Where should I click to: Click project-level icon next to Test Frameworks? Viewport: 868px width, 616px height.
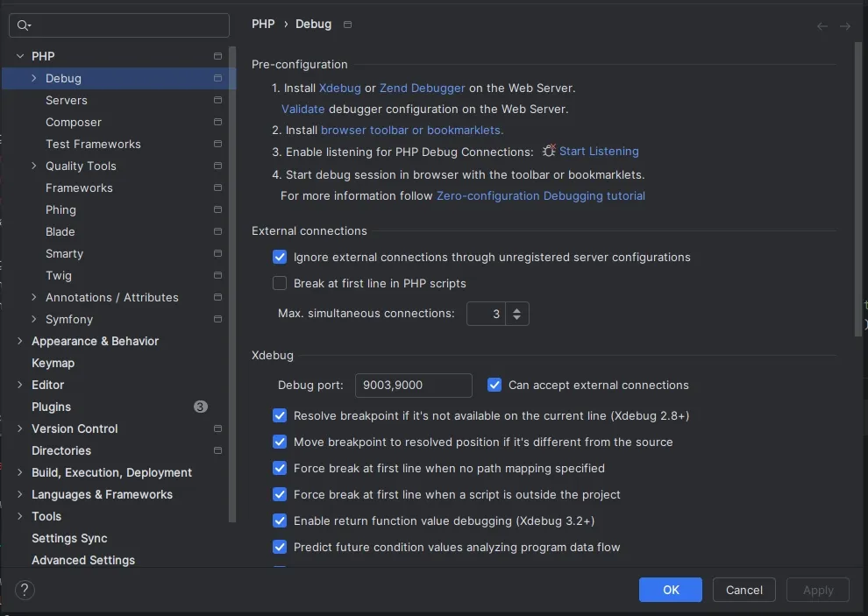click(x=217, y=144)
